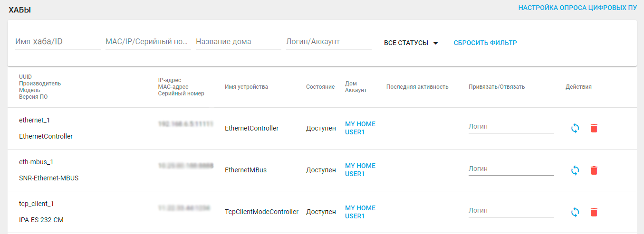
Task: Click Логин bind field for ethernet_1
Action: pos(511,127)
